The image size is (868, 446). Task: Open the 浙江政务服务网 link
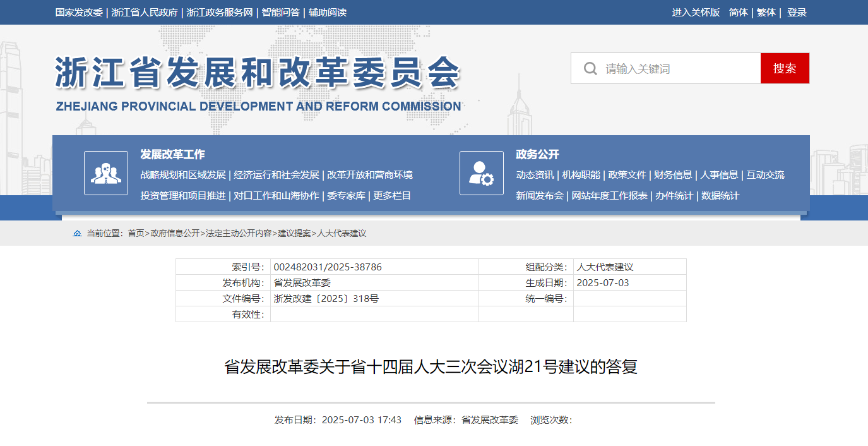[x=220, y=13]
